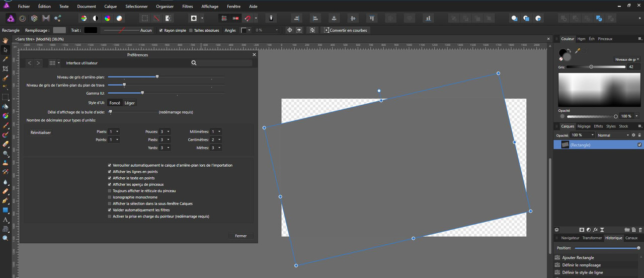
Task: Toggle the Tailles absolues checkbox
Action: pyautogui.click(x=191, y=30)
